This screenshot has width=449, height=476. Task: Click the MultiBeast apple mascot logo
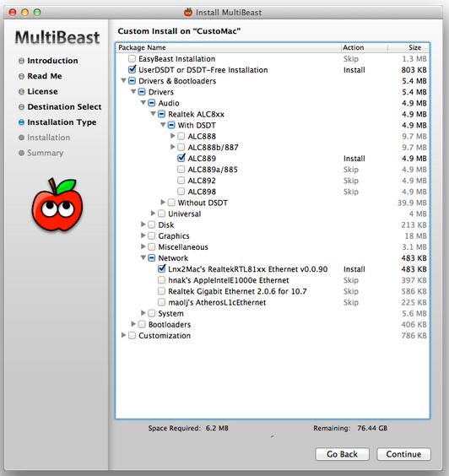57,204
